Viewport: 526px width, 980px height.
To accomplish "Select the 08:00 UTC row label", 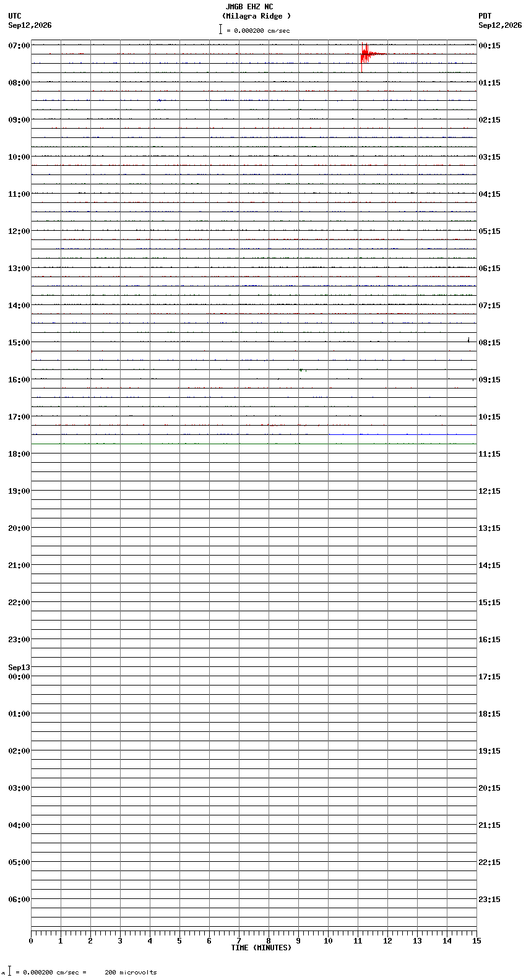I will click(x=19, y=83).
